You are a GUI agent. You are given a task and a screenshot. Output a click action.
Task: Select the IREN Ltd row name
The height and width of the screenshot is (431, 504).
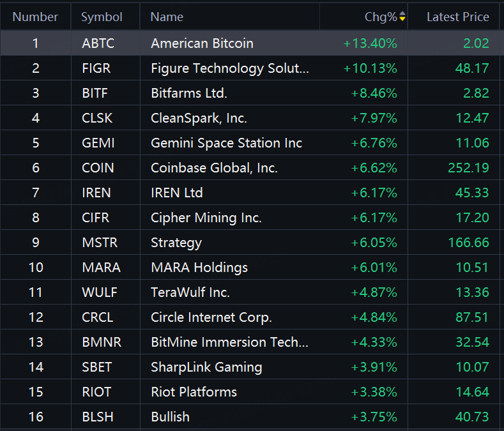[177, 193]
